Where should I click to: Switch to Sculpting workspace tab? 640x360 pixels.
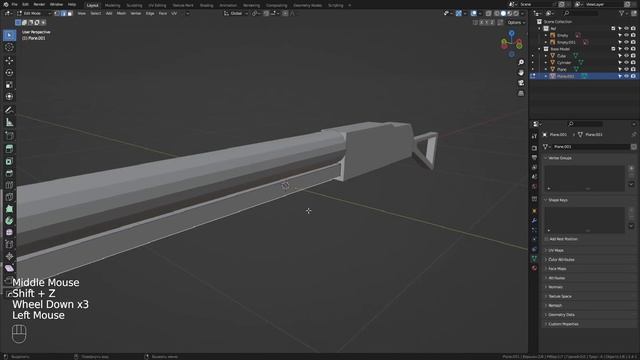(134, 5)
